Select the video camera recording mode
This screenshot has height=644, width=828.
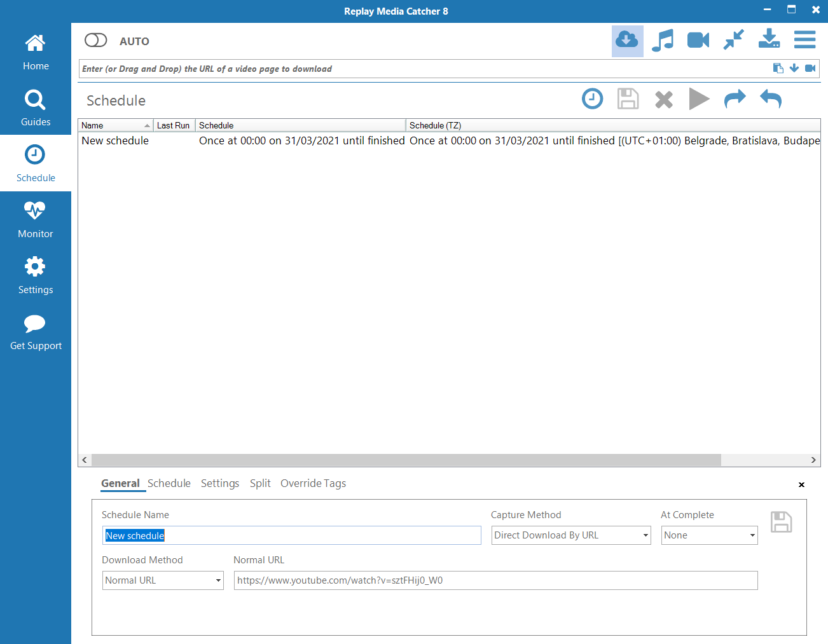tap(698, 41)
